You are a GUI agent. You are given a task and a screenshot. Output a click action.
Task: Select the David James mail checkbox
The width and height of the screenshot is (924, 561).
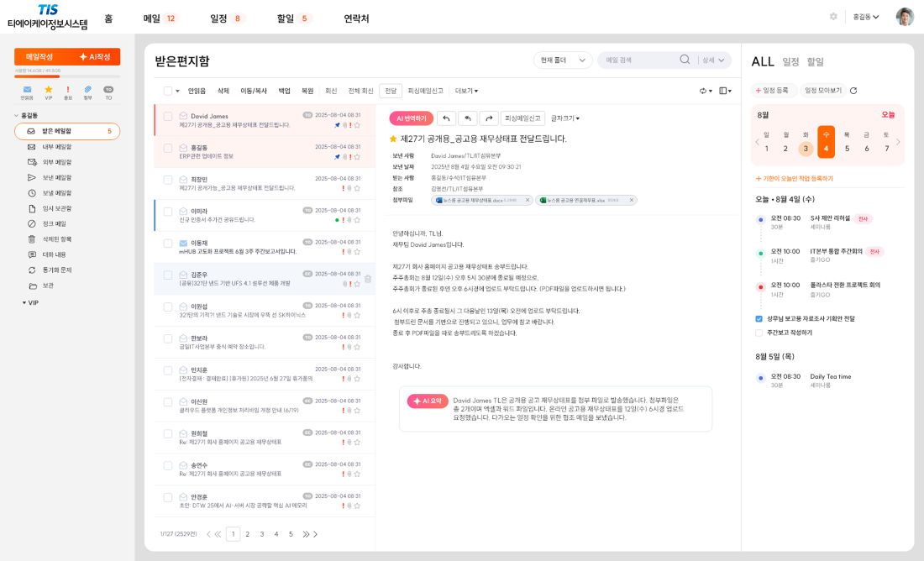[168, 116]
